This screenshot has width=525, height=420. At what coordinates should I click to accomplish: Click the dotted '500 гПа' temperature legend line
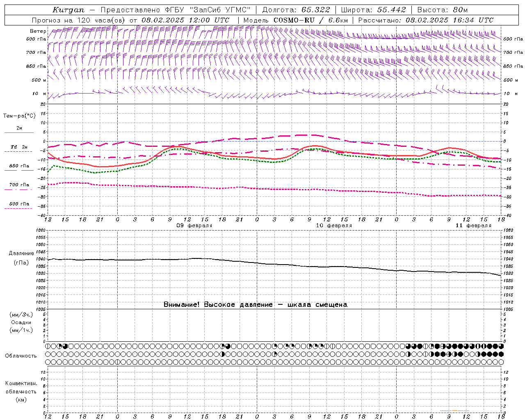click(18, 208)
